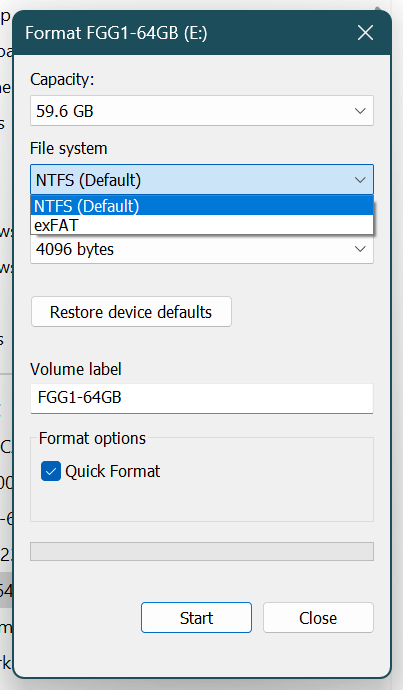Click Restore device defaults button
The height and width of the screenshot is (690, 403).
(131, 312)
